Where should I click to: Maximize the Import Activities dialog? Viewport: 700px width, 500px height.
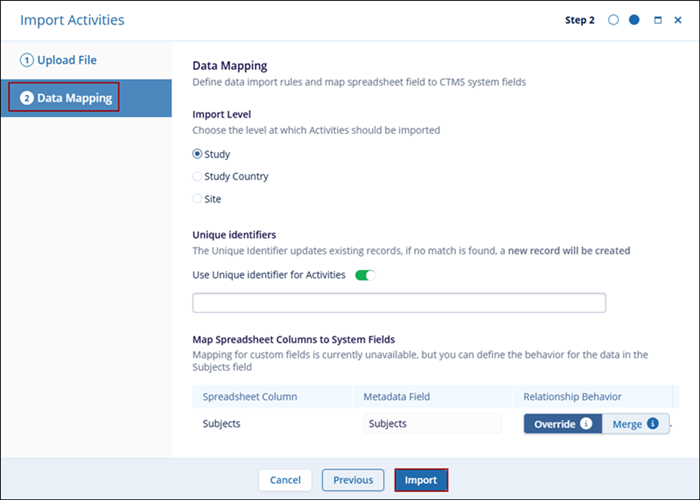(658, 20)
